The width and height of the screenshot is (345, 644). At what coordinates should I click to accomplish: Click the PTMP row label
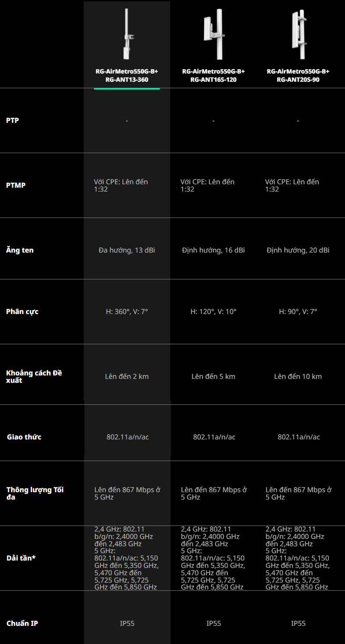[16, 185]
